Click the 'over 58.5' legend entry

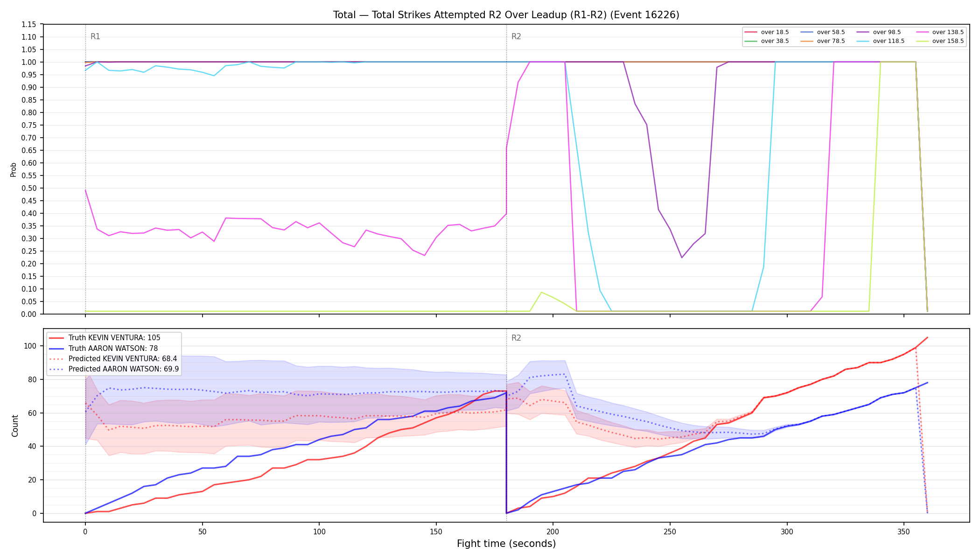823,32
